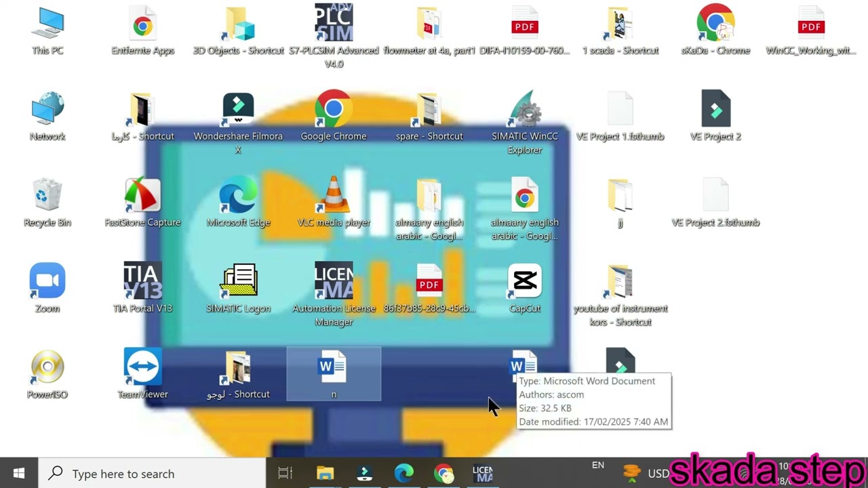Launch FastStone Capture

[x=142, y=203]
